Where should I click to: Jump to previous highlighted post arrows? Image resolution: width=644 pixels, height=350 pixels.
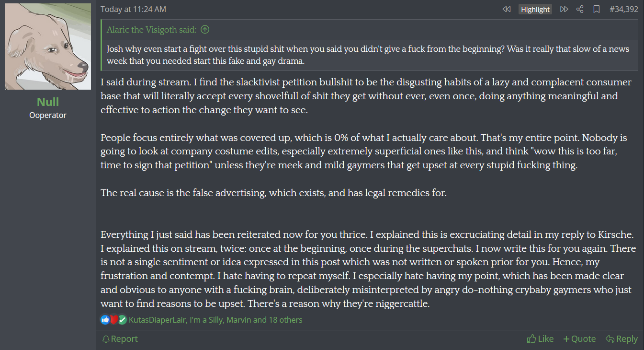tap(507, 9)
